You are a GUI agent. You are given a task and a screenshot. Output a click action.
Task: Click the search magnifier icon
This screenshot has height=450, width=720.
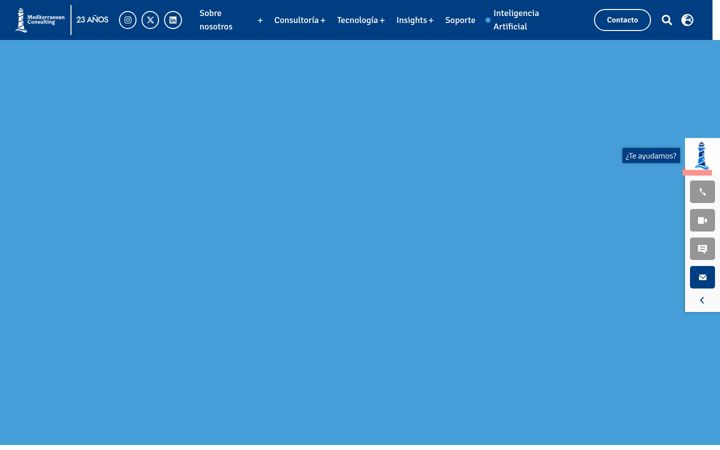tap(667, 20)
